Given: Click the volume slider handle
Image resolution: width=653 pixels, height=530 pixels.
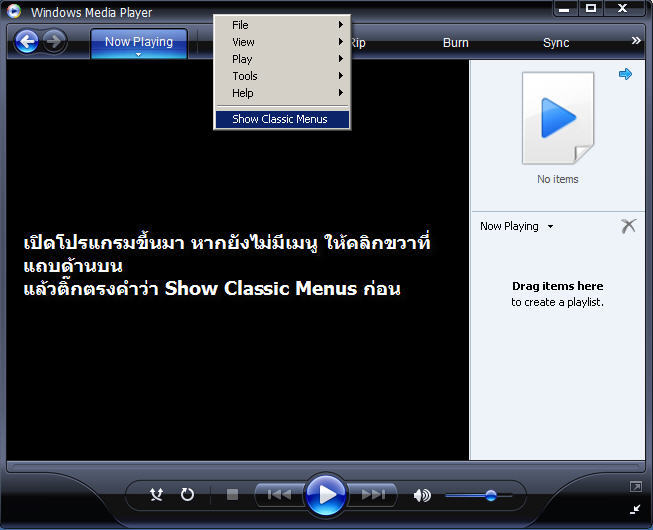Looking at the screenshot, I should (x=491, y=495).
